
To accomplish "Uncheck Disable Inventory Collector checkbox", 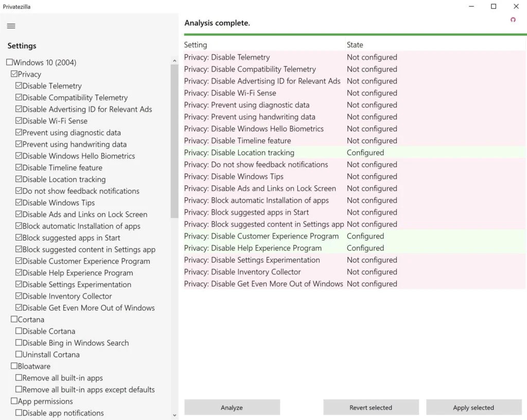I will point(19,296).
